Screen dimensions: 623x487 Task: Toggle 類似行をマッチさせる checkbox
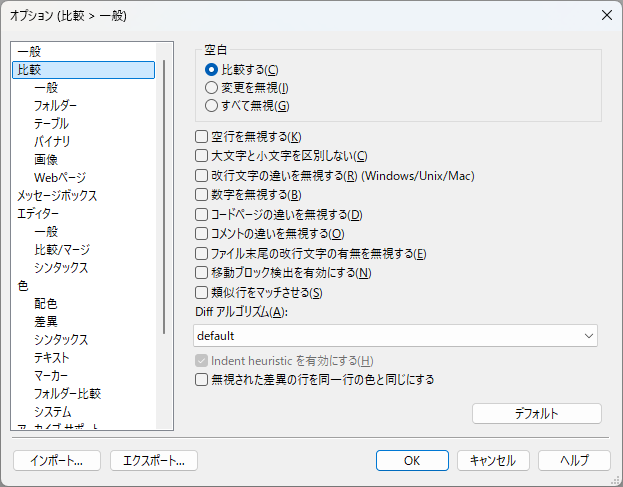pyautogui.click(x=201, y=293)
